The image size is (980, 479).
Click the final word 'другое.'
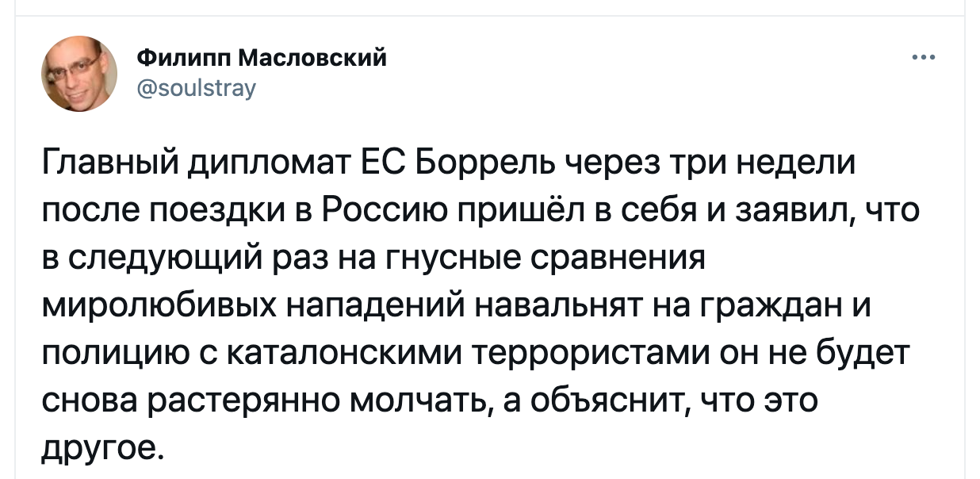click(x=103, y=448)
